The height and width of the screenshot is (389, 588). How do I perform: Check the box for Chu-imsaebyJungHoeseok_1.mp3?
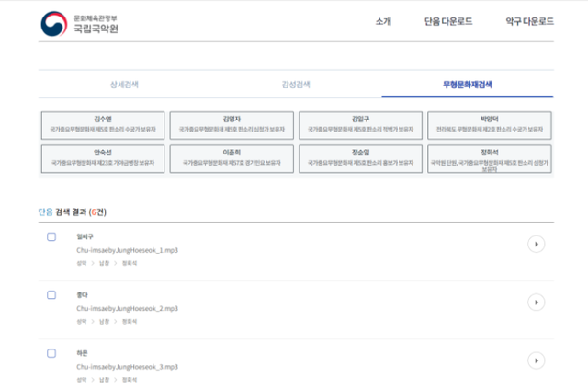point(51,237)
